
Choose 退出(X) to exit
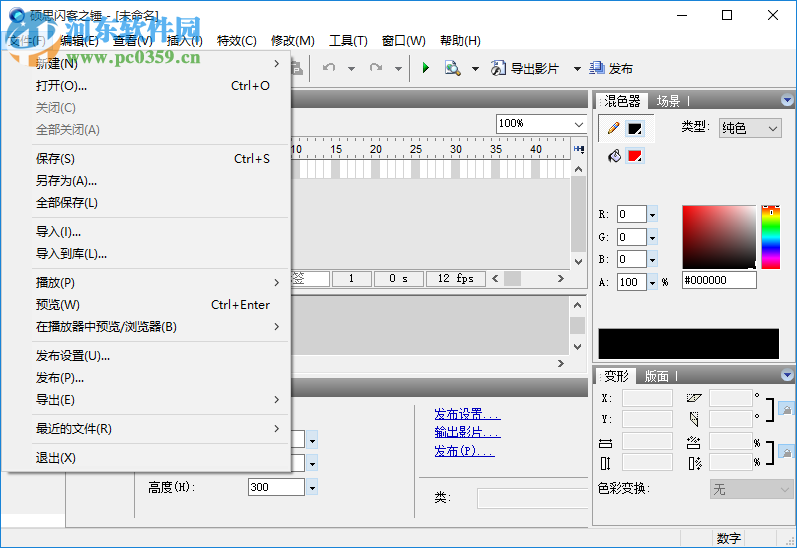click(x=161, y=458)
